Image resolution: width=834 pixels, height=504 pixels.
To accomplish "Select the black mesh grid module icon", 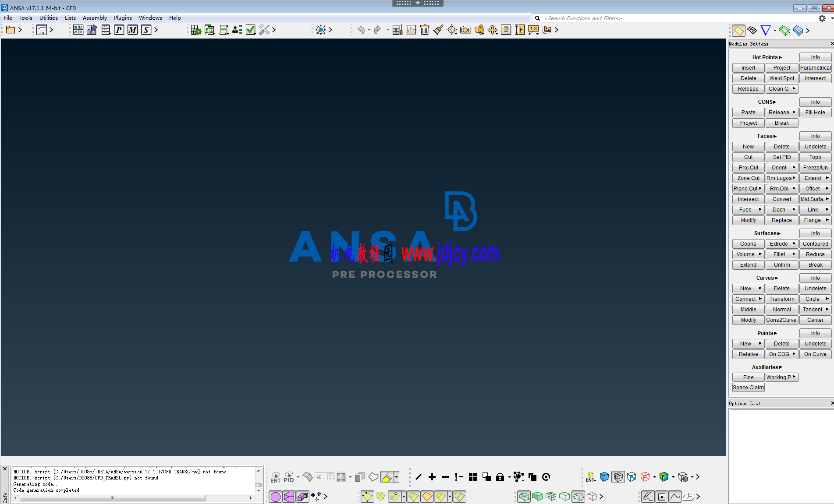I will pyautogui.click(x=752, y=30).
